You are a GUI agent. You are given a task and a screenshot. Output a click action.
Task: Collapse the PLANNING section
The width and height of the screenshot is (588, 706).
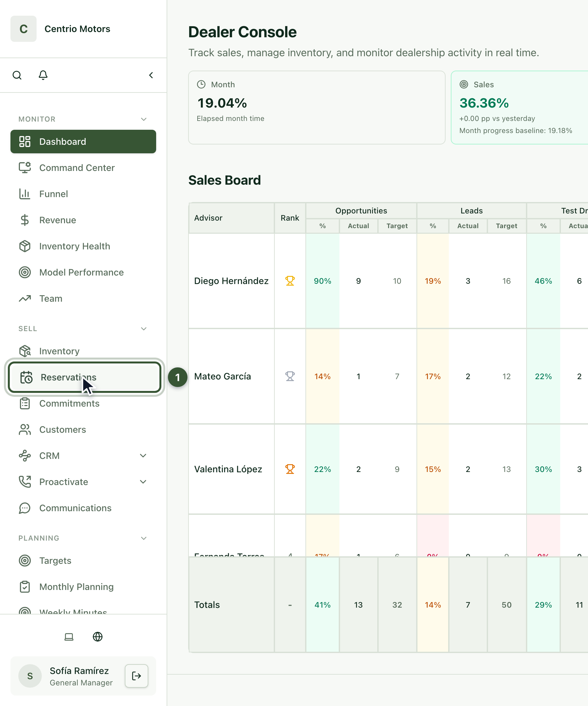[144, 538]
